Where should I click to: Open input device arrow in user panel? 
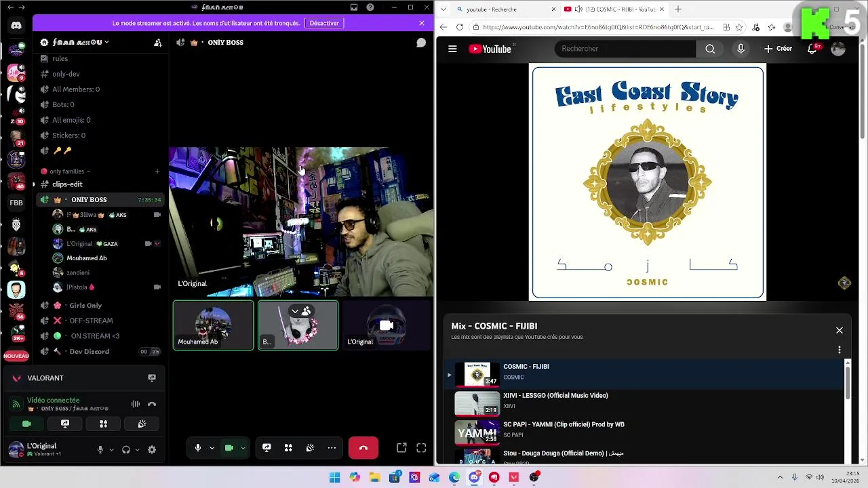point(111,449)
